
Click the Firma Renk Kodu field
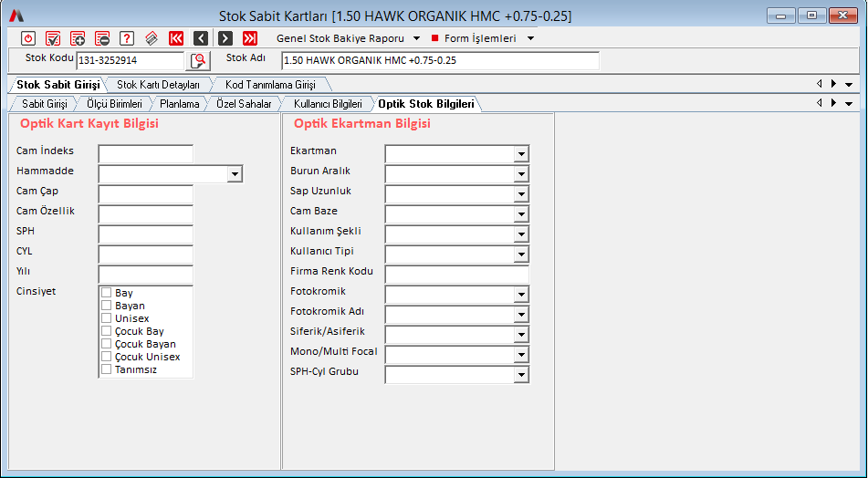click(x=457, y=275)
